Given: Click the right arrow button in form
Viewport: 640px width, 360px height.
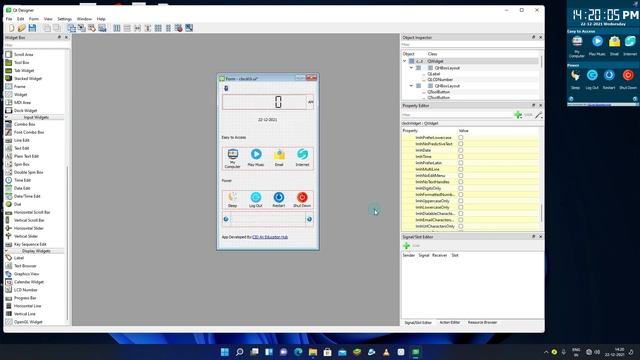Looking at the screenshot, I should click(309, 219).
